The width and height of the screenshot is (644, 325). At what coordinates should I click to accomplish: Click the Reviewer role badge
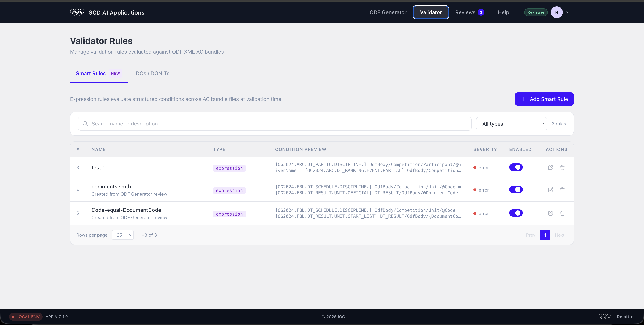click(x=536, y=12)
